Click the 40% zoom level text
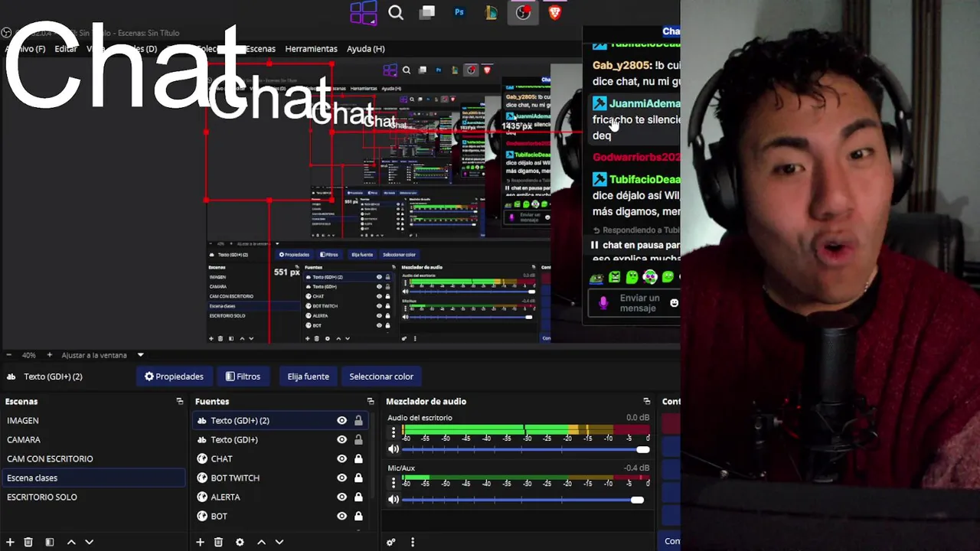 (29, 355)
